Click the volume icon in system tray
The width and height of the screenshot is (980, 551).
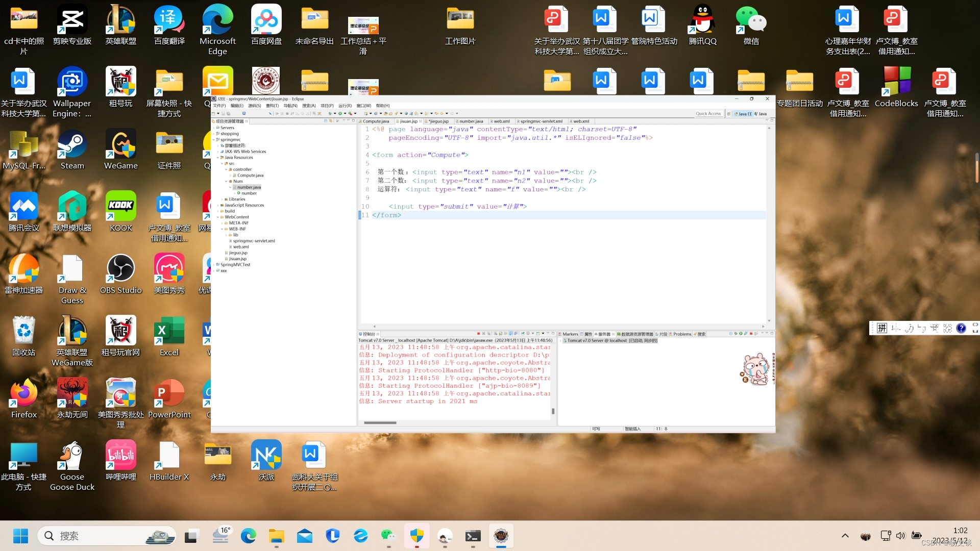900,536
